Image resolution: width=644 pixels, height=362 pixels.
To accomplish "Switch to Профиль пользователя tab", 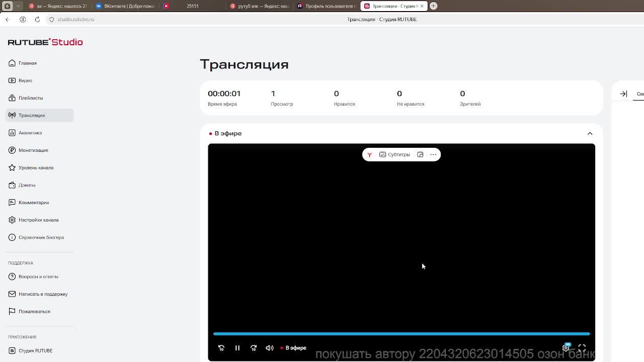I will coord(327,6).
